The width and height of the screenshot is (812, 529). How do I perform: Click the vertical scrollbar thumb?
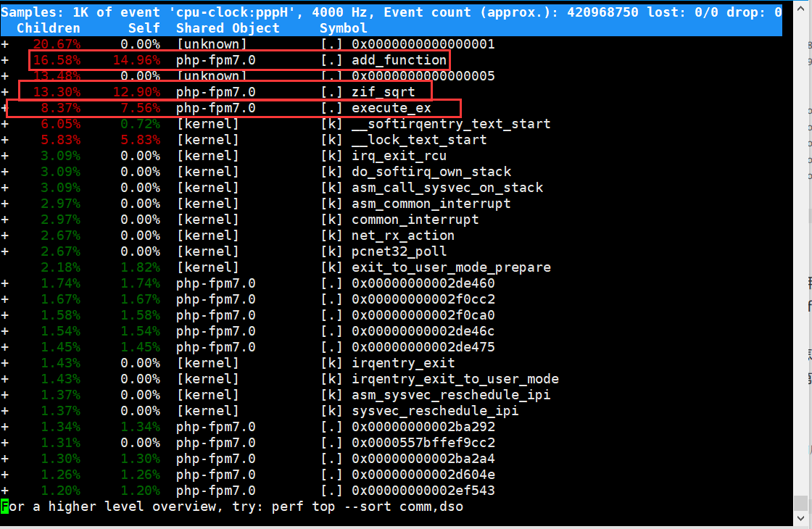(801, 503)
